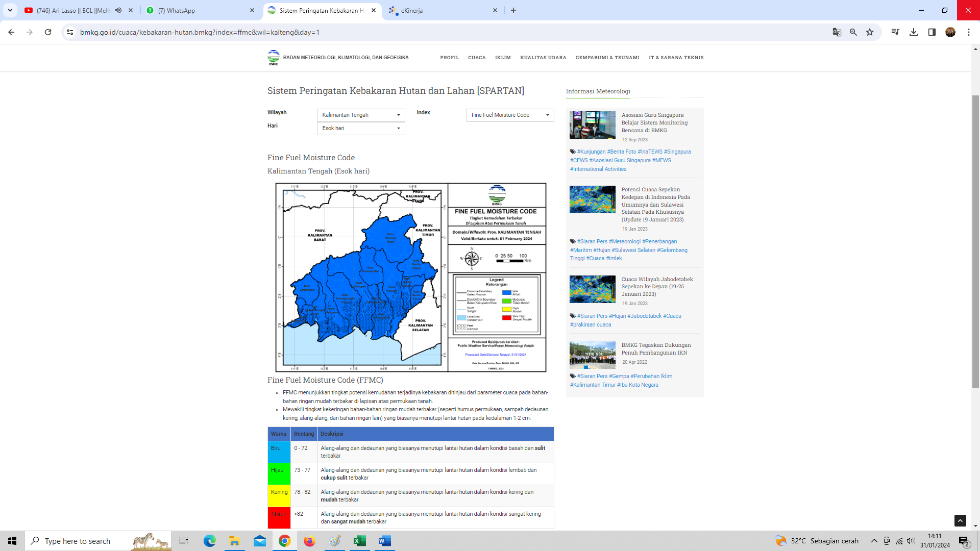Open Chrome downloads
980x551 pixels.
(x=914, y=32)
